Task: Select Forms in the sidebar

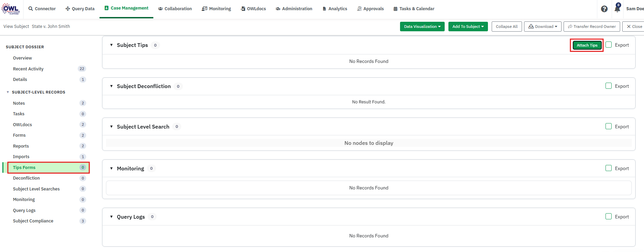Action: coord(19,135)
